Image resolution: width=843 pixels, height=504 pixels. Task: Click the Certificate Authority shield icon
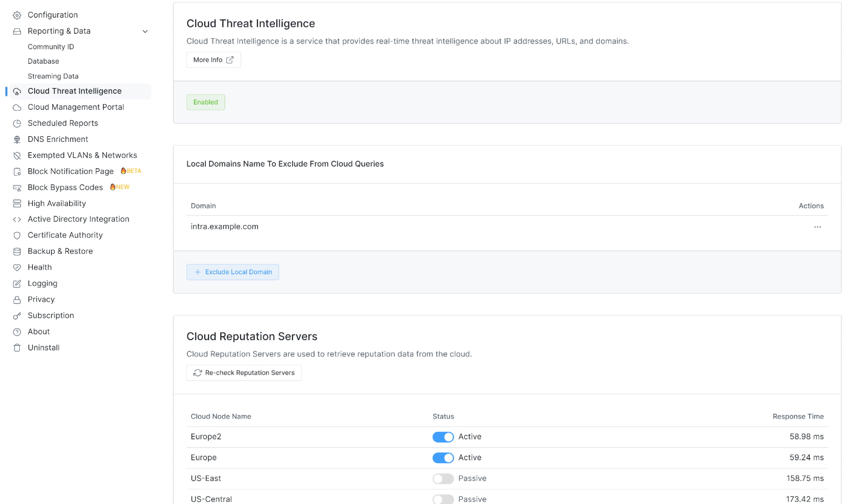tap(17, 235)
